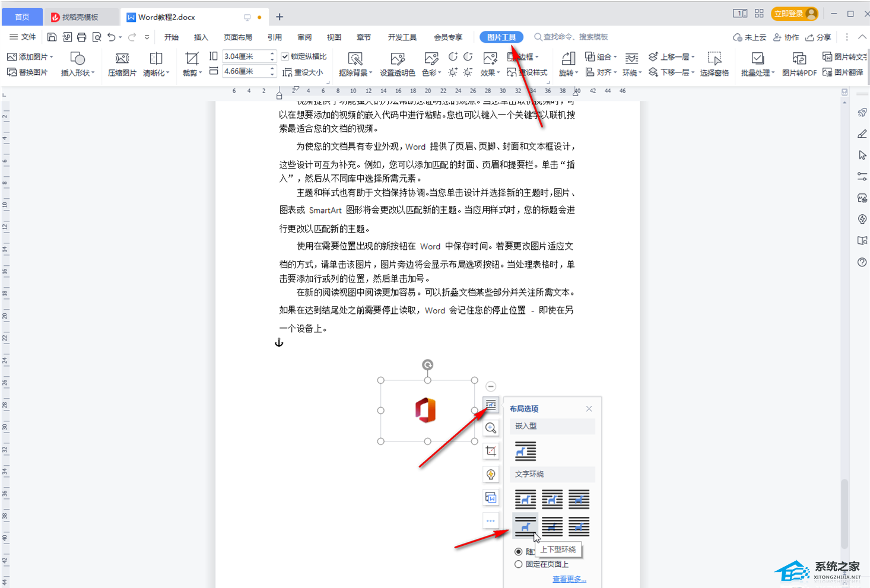Click the 选择窗格 selection pane icon
870x588 pixels.
[714, 59]
